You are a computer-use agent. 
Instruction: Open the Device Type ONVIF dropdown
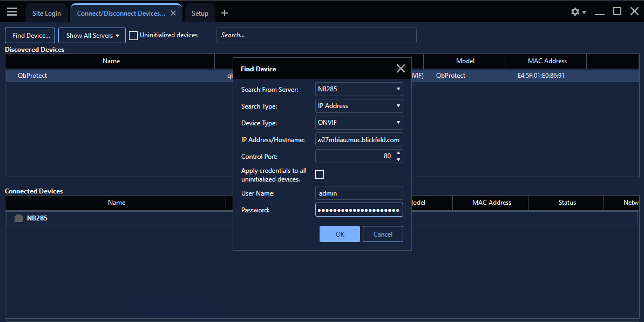(359, 123)
